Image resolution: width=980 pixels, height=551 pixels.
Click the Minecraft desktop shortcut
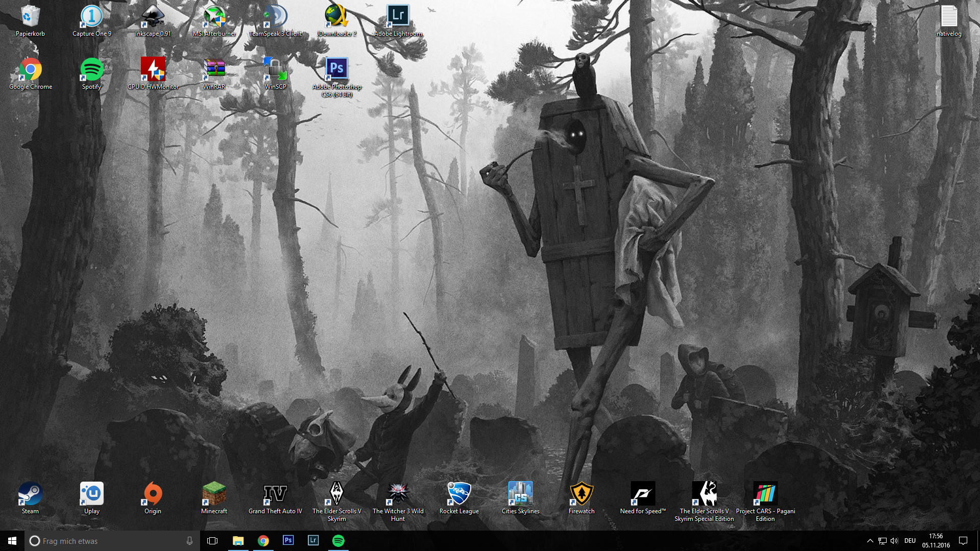pos(214,494)
